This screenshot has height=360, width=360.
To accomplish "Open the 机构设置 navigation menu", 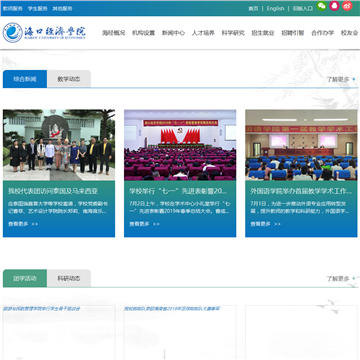I will [144, 33].
